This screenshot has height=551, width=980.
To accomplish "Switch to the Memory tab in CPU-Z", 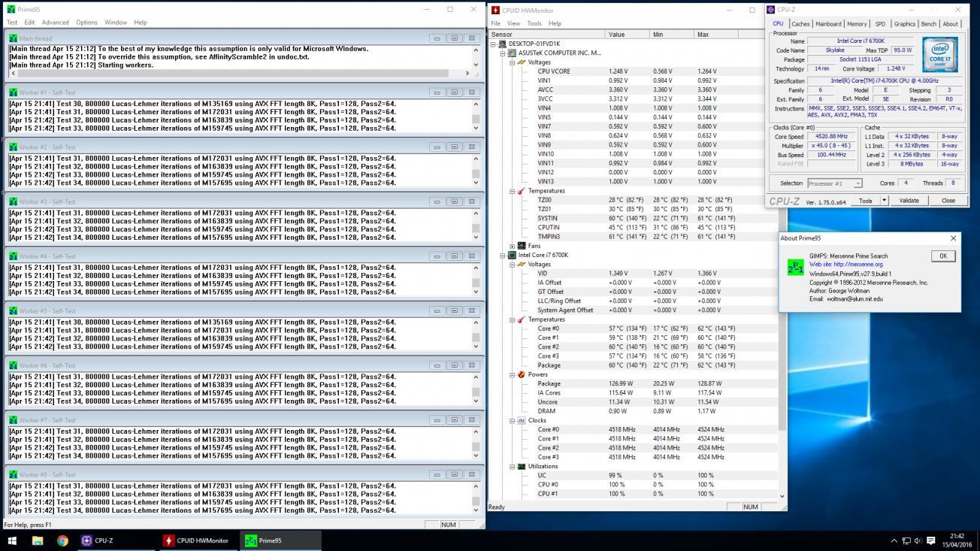I will tap(857, 24).
